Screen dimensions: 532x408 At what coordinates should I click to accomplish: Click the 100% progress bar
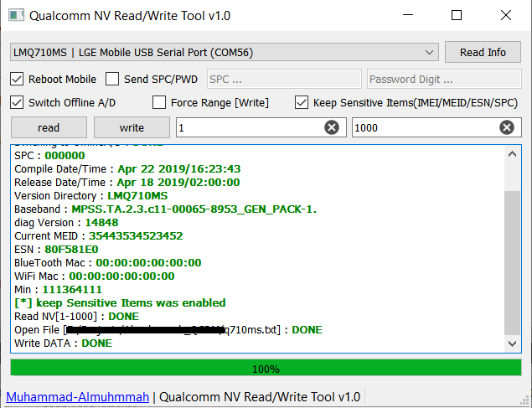click(x=266, y=369)
